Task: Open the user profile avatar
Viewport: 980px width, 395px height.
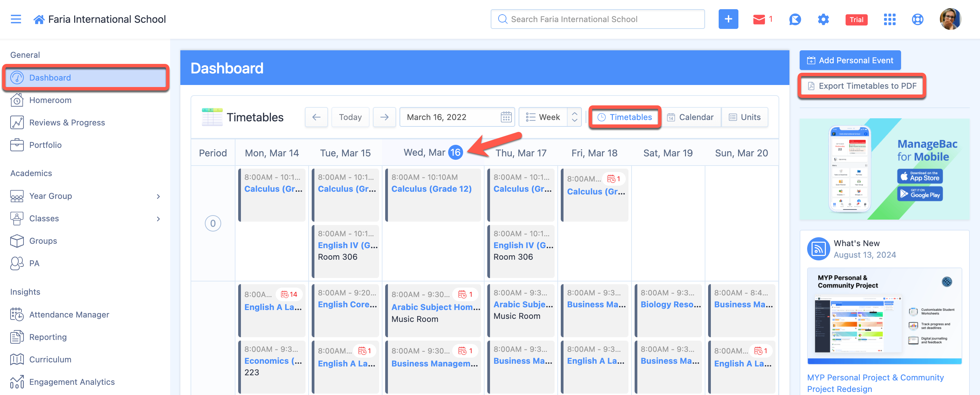Action: pos(950,19)
